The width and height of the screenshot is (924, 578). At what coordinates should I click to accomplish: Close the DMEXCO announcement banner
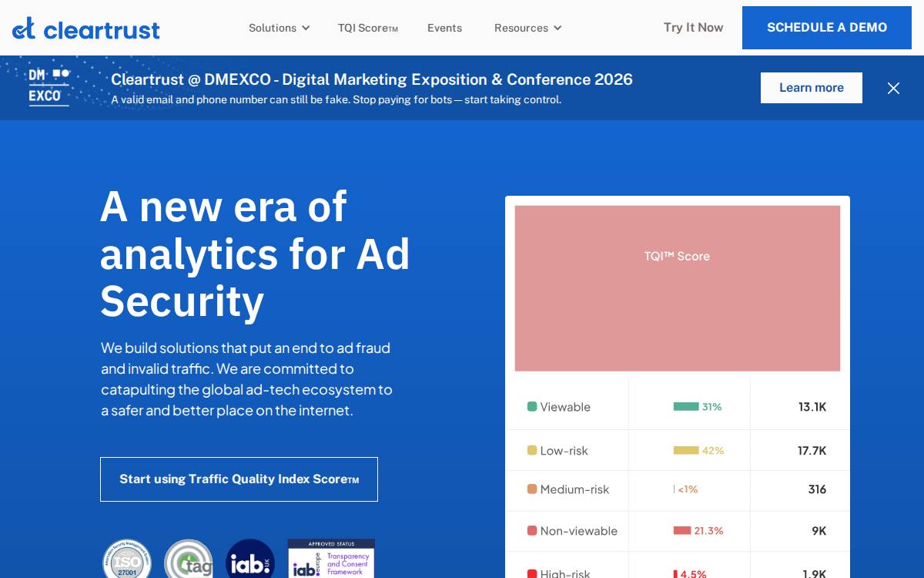click(893, 88)
